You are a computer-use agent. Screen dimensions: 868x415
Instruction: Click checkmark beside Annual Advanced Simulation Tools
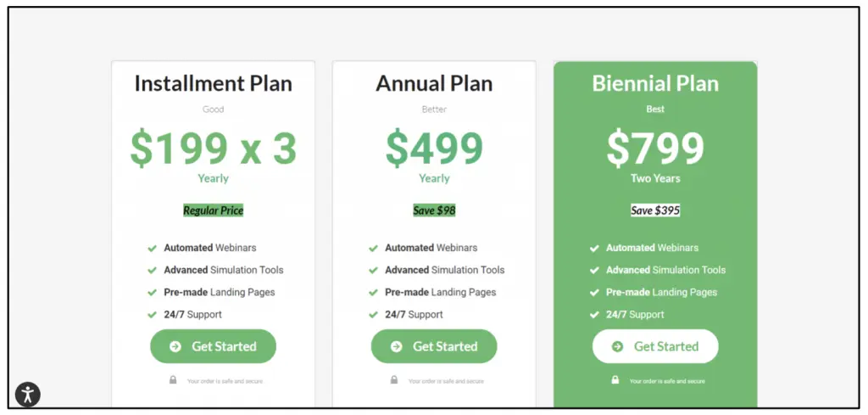(373, 270)
